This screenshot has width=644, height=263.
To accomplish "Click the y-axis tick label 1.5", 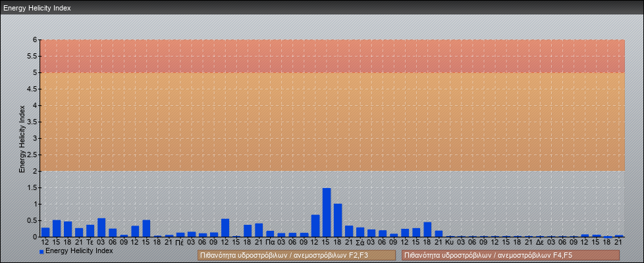I will (x=32, y=187).
